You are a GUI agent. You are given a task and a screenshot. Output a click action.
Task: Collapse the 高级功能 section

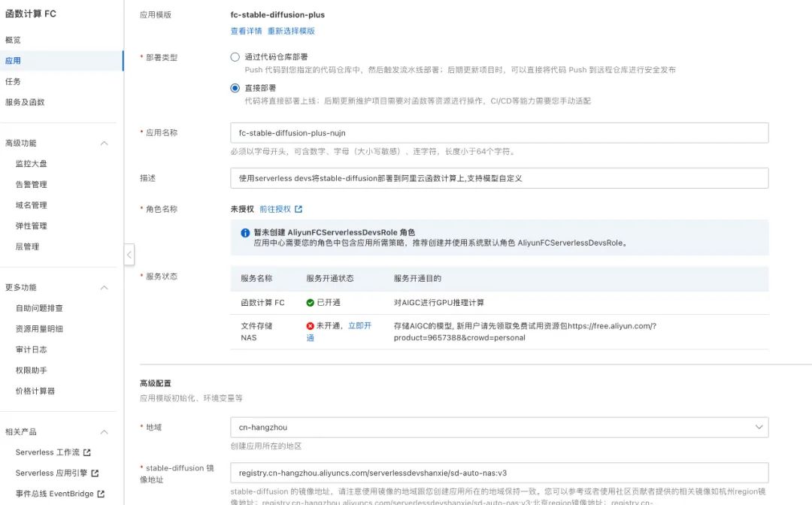104,144
